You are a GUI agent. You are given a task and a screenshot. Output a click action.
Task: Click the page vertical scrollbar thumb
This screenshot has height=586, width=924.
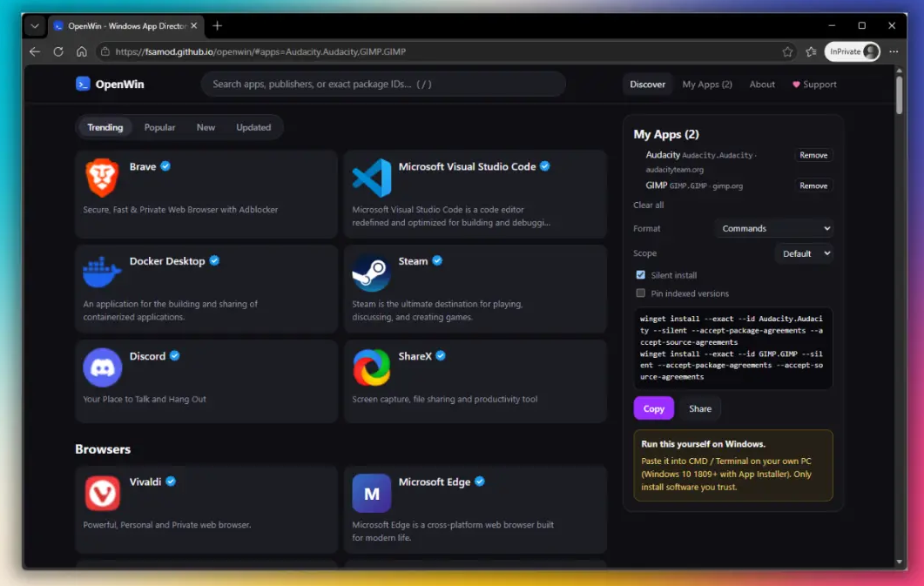tap(899, 94)
